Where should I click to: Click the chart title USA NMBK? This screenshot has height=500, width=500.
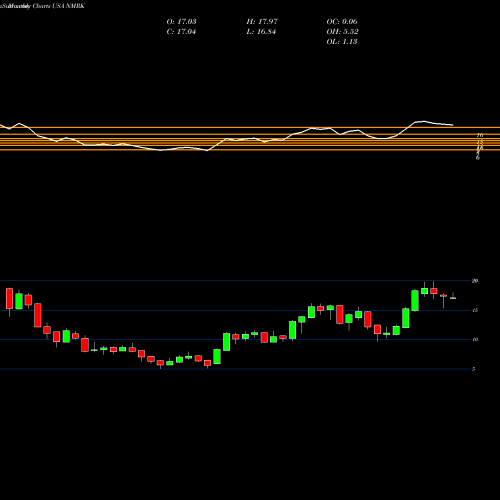click(x=68, y=6)
